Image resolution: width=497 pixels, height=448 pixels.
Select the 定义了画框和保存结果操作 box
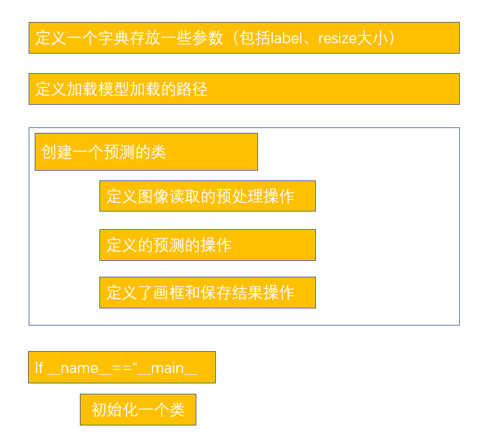(207, 293)
